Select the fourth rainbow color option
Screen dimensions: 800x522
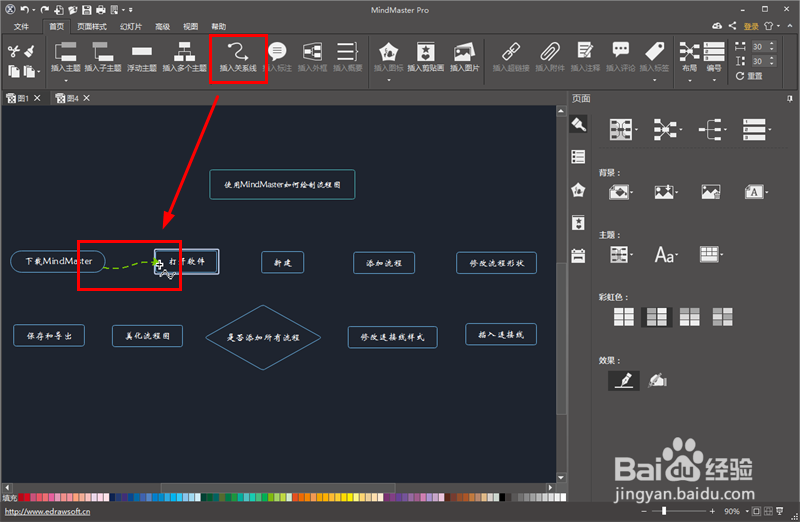coord(722,317)
